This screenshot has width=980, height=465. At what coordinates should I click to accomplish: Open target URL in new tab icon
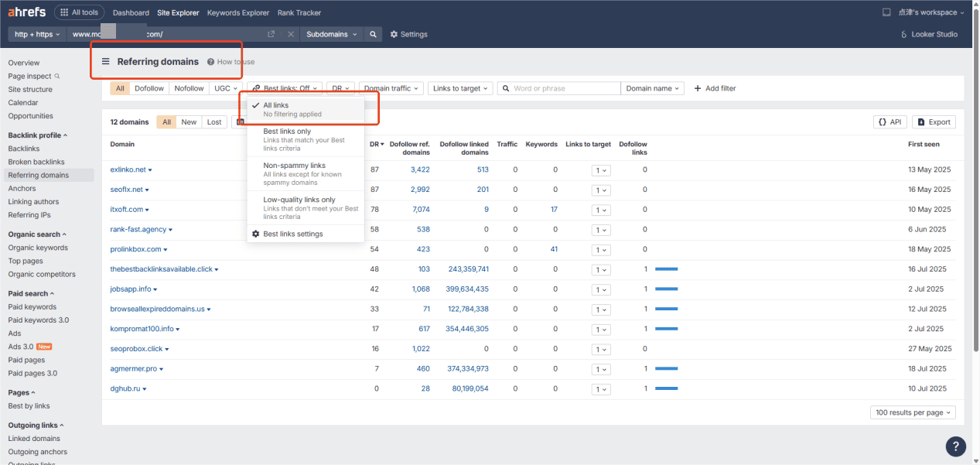[271, 34]
